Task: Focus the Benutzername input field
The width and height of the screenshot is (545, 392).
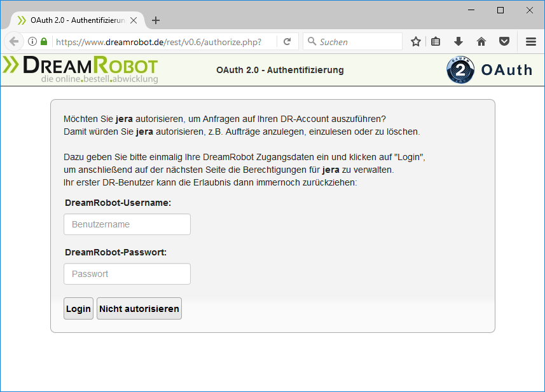Action: (x=127, y=224)
